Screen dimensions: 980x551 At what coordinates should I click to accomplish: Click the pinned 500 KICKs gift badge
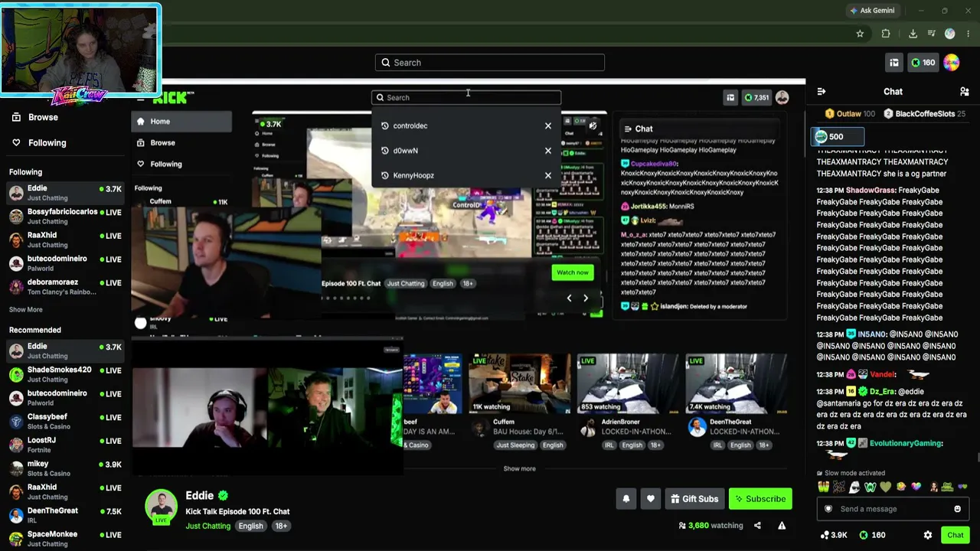(x=838, y=137)
